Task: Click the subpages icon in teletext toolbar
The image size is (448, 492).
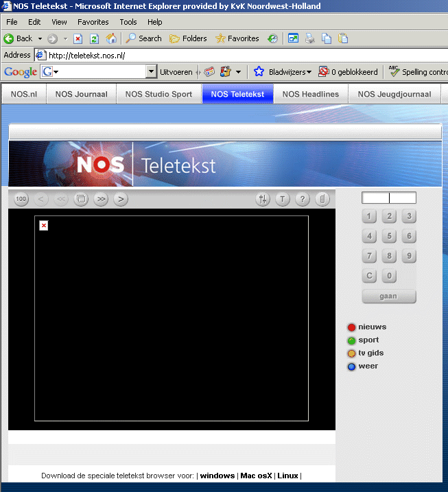Action: click(x=81, y=199)
